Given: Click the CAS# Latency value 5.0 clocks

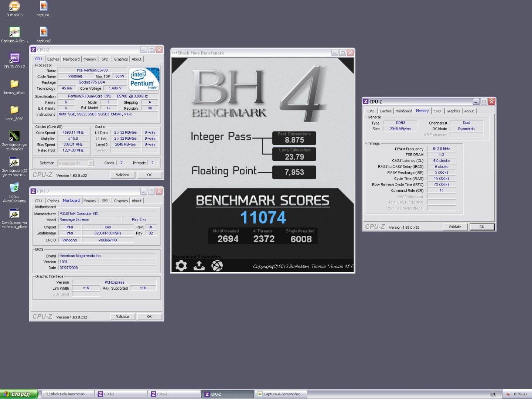Looking at the screenshot, I should pyautogui.click(x=441, y=161).
